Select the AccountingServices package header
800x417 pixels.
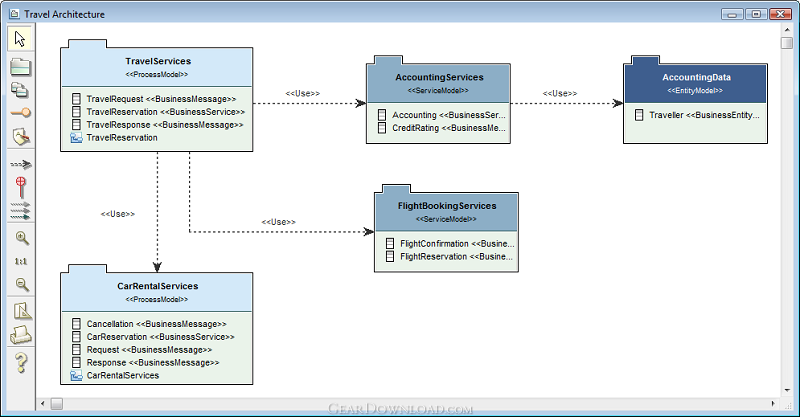[x=439, y=83]
